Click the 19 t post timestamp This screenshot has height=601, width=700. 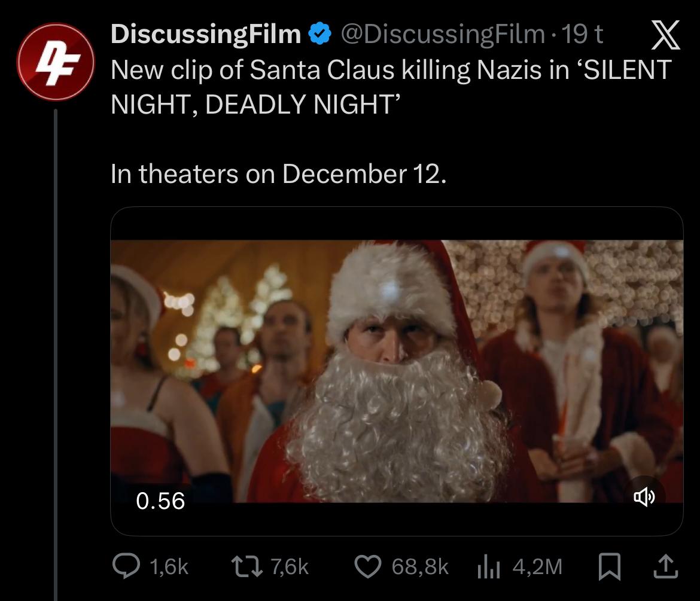pos(583,35)
